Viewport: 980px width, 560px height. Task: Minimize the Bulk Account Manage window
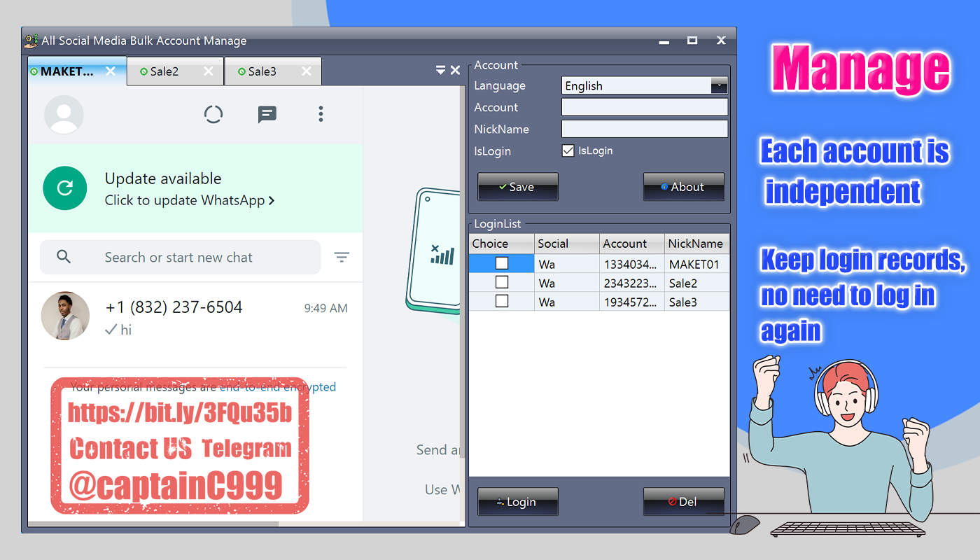pyautogui.click(x=664, y=41)
